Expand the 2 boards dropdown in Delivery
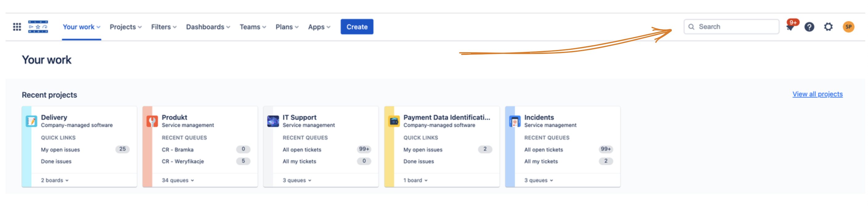Viewport: 868px width, 206px height. (x=55, y=180)
